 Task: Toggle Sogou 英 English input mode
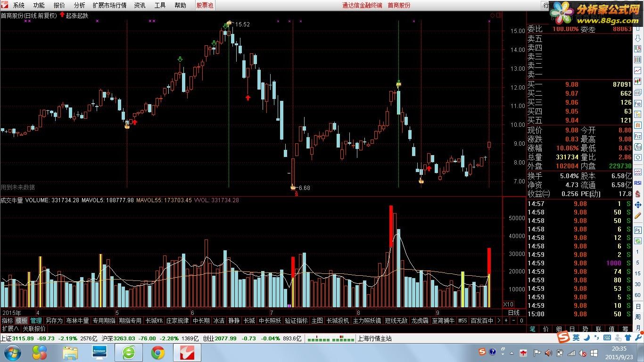click(576, 337)
